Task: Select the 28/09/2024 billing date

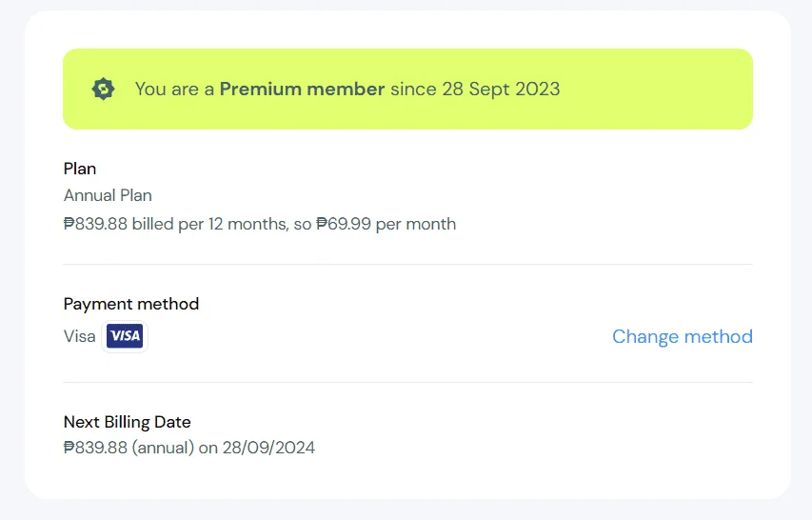Action: pos(268,448)
